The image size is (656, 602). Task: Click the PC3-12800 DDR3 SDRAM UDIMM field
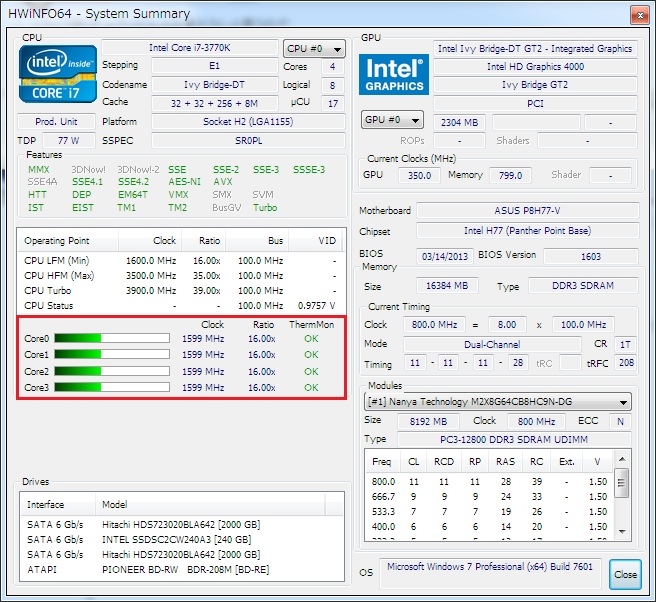pos(514,439)
